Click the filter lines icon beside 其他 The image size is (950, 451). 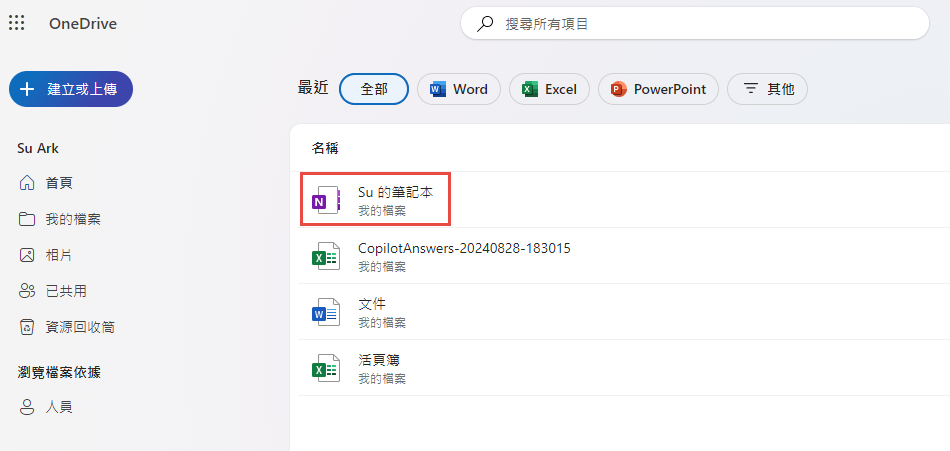click(751, 89)
